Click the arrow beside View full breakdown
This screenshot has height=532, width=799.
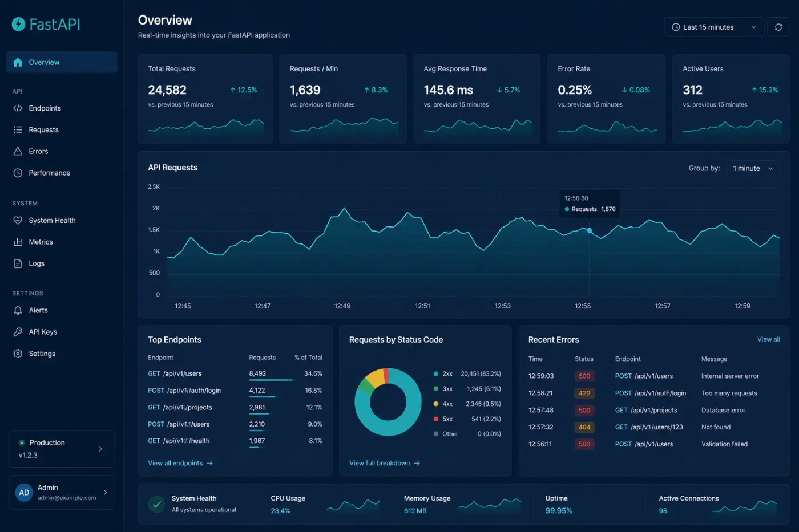pos(417,463)
